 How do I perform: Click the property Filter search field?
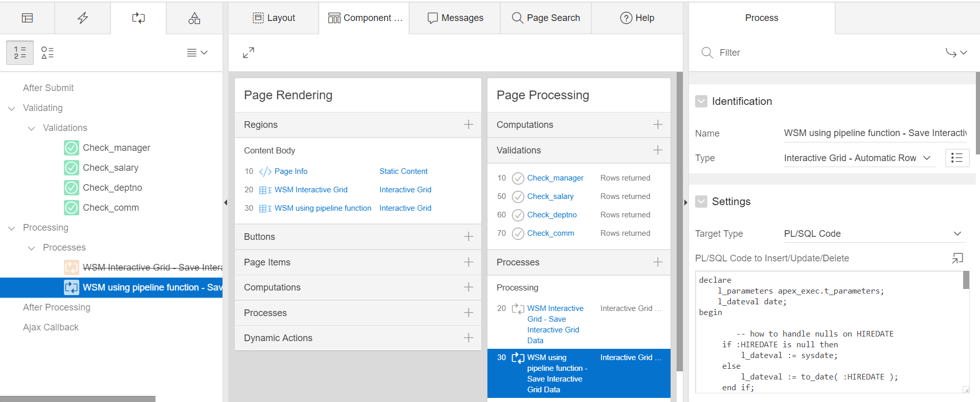click(818, 53)
